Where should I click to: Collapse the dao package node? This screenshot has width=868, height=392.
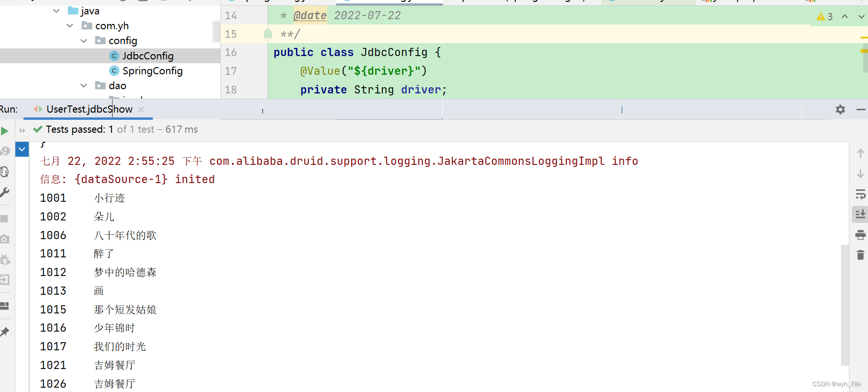click(x=84, y=85)
